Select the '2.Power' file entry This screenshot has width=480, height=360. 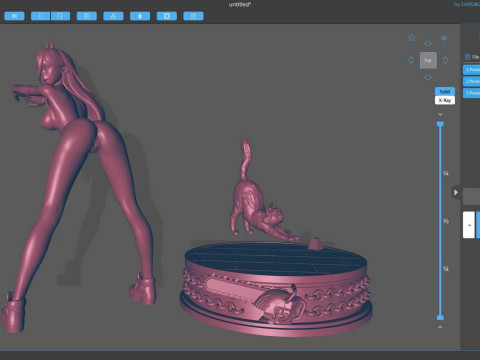point(472,81)
